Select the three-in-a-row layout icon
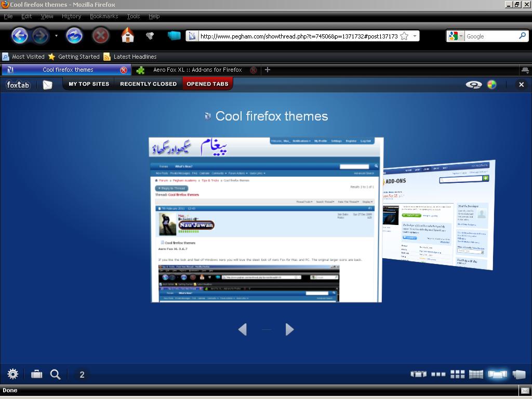 click(438, 374)
